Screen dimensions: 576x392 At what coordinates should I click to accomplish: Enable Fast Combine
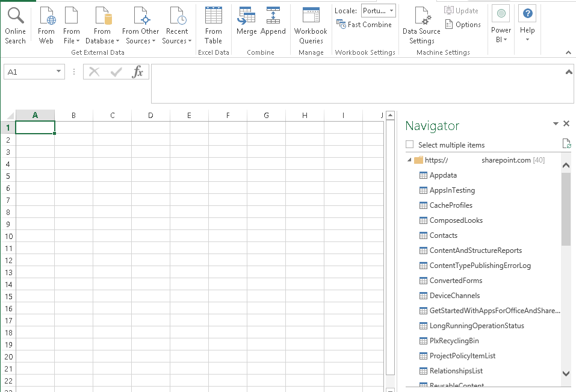pyautogui.click(x=364, y=25)
